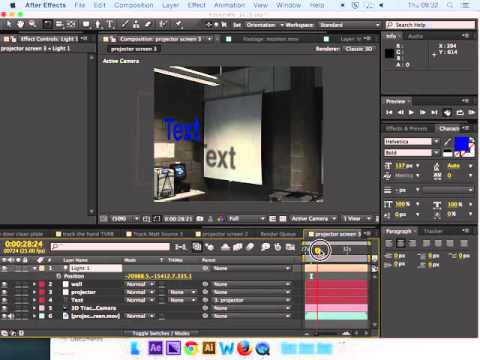The image size is (480, 360).
Task: Open graph editor icon in timeline
Action: (x=290, y=247)
